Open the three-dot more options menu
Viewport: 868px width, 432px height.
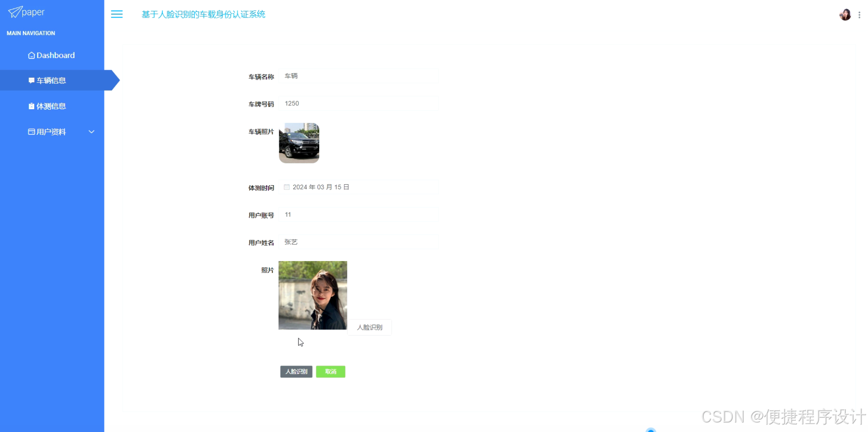point(859,15)
